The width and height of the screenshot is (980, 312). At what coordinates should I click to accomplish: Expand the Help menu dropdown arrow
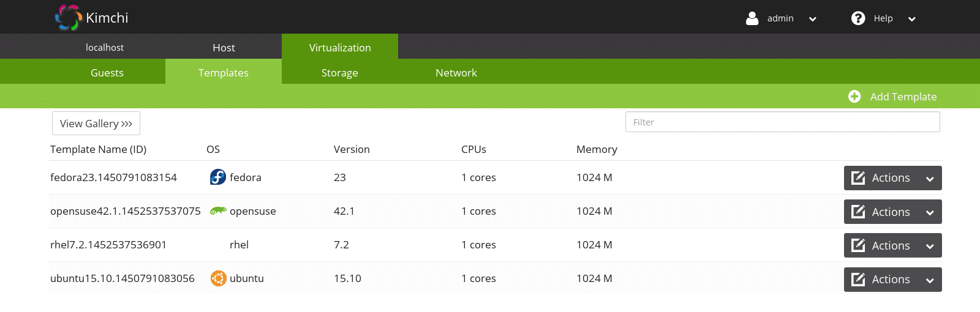[x=912, y=19]
